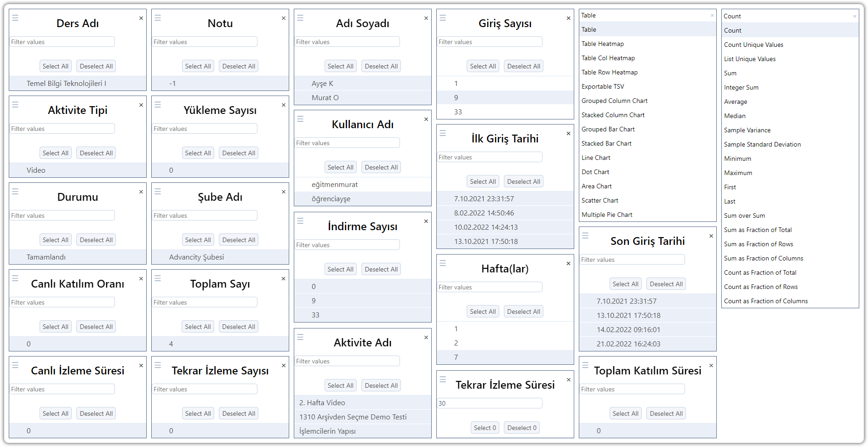Toggle the 'Ayşe K' value in Adı Soyadı
868x447 pixels.
[x=322, y=84]
